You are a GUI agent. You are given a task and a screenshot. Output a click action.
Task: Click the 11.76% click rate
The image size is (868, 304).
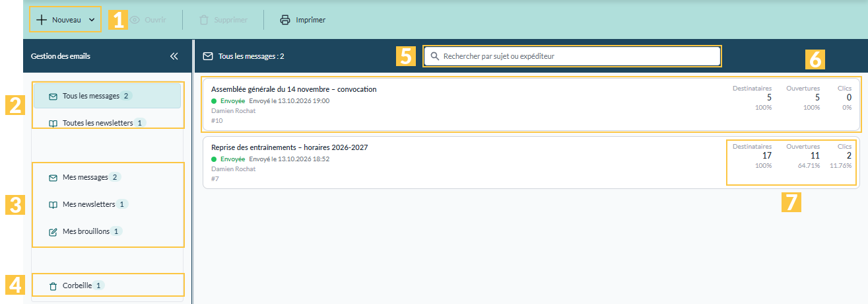click(840, 165)
